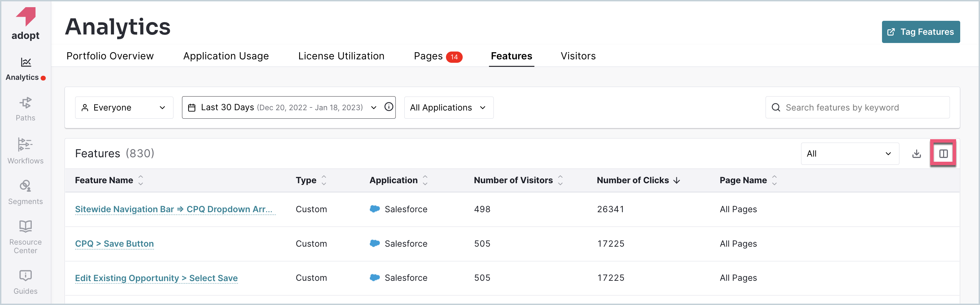980x305 pixels.
Task: Open Edit Existing Opportunity > Select Save link
Action: pyautogui.click(x=156, y=278)
